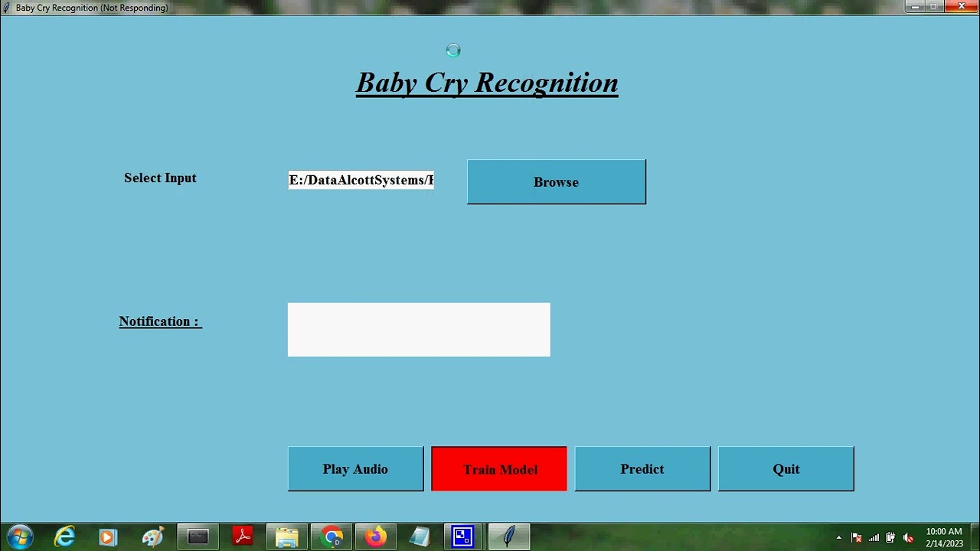Click the Show Desktop strip
Viewport: 980px width, 551px height.
975,537
